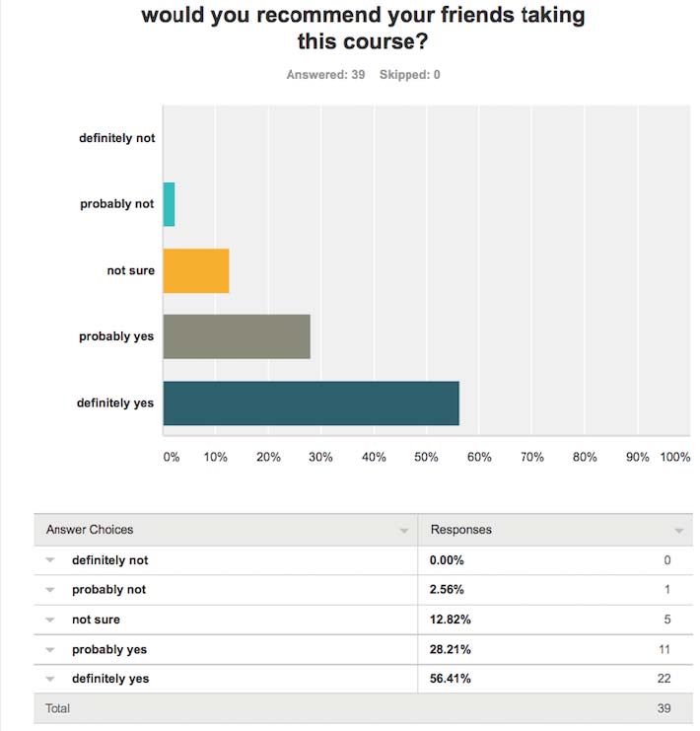This screenshot has height=731, width=700.
Task: Select the 'definitely yes' table row label
Action: [x=110, y=679]
